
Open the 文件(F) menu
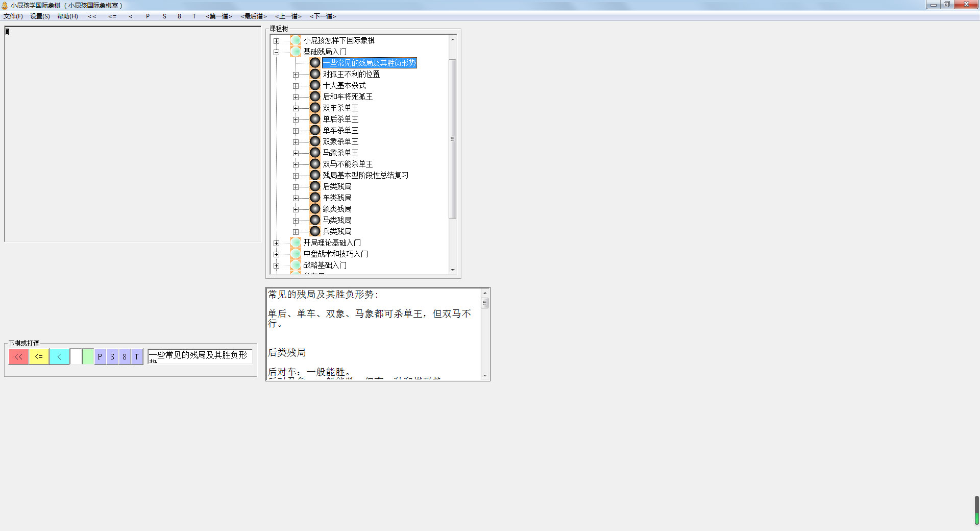tap(13, 16)
